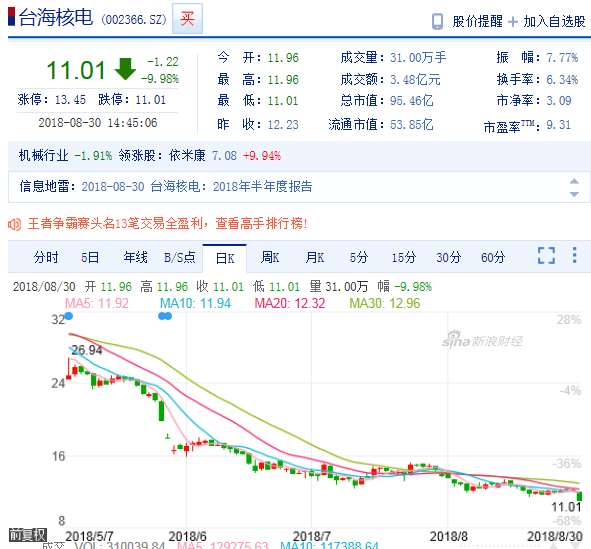
Task: Switch to the 5日 chart tab
Action: point(90,257)
